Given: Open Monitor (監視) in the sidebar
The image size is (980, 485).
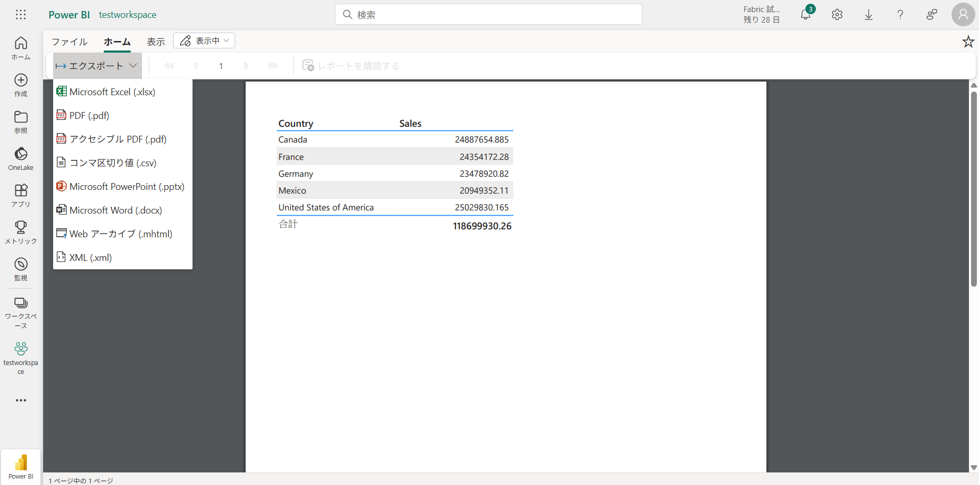Looking at the screenshot, I should point(21,269).
